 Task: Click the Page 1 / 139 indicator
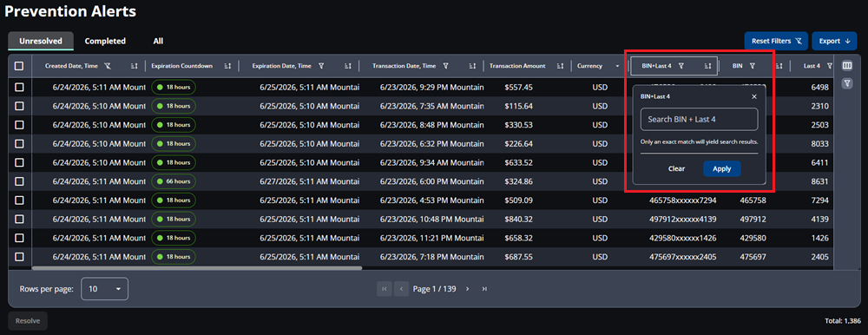[x=435, y=288]
